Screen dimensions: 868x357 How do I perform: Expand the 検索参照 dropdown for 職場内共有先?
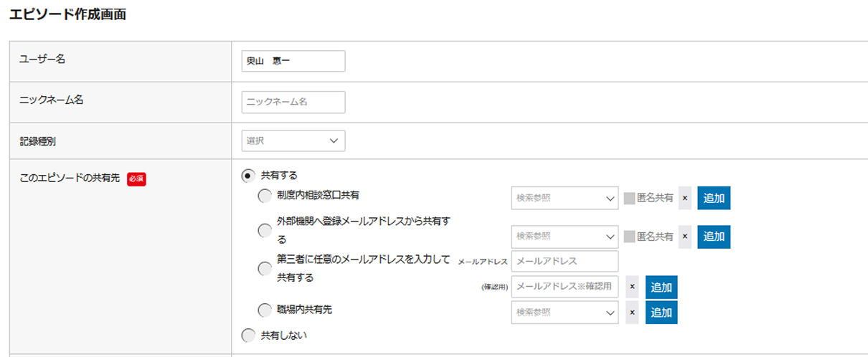[x=565, y=313]
